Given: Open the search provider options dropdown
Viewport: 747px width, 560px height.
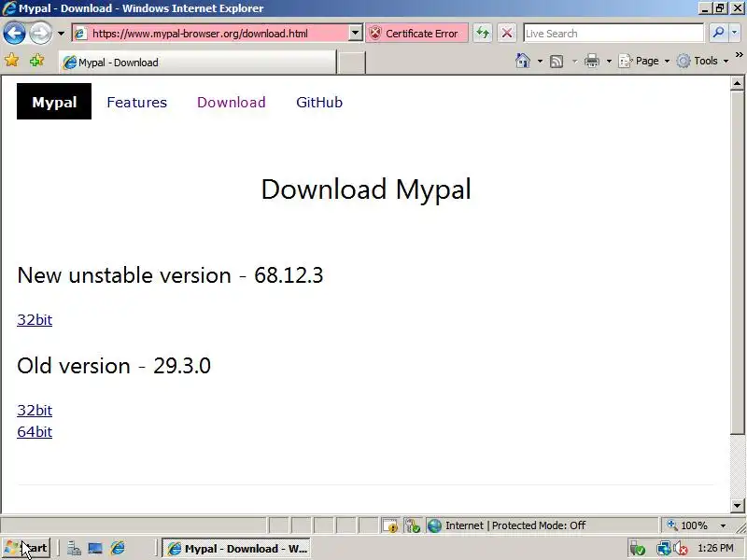Looking at the screenshot, I should click(734, 34).
